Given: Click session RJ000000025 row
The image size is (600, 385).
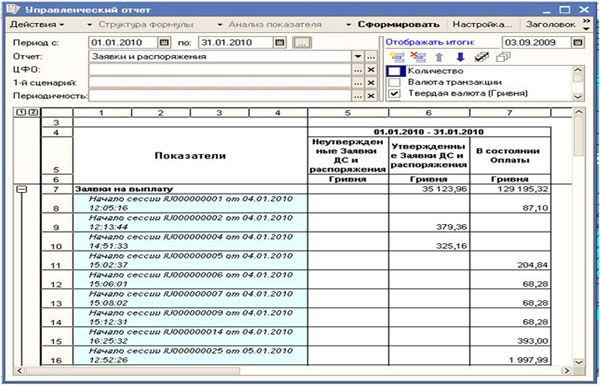Looking at the screenshot, I should pos(190,356).
